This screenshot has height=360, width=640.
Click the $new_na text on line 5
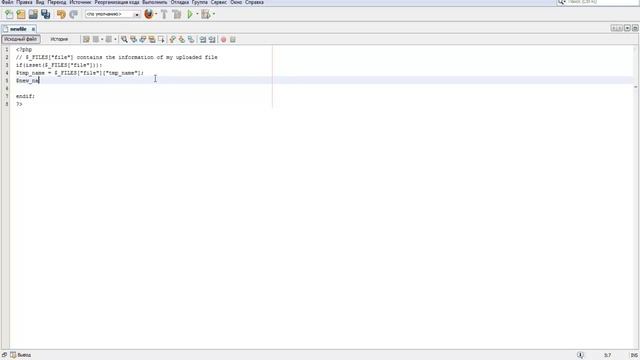27,81
